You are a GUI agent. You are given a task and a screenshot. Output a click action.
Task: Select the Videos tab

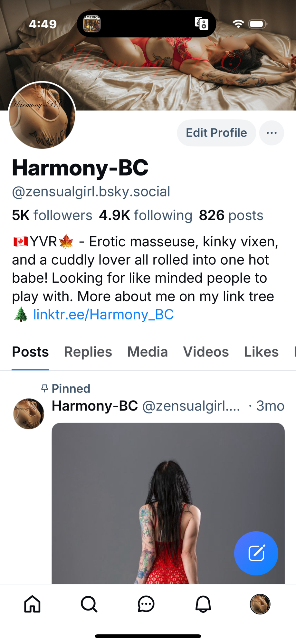tap(206, 352)
